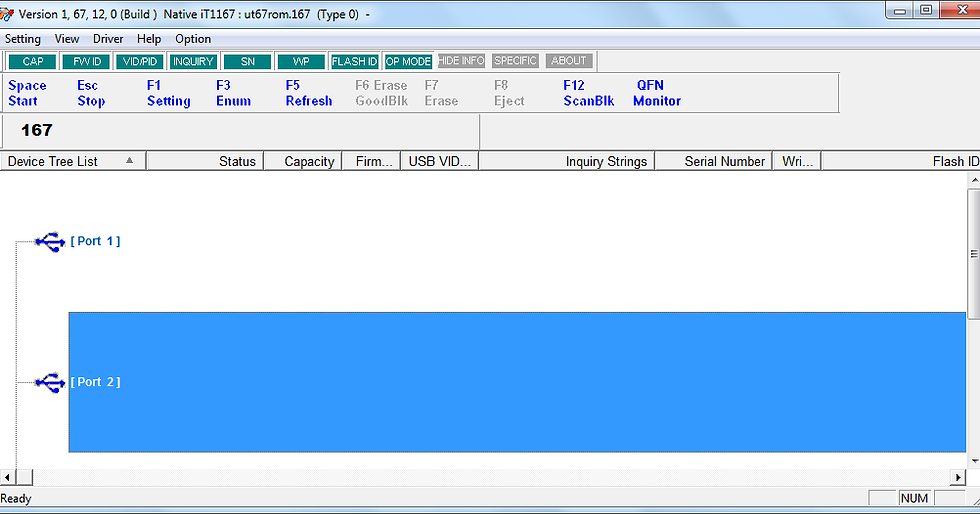
Task: Click F5 Refresh command
Action: pos(309,93)
